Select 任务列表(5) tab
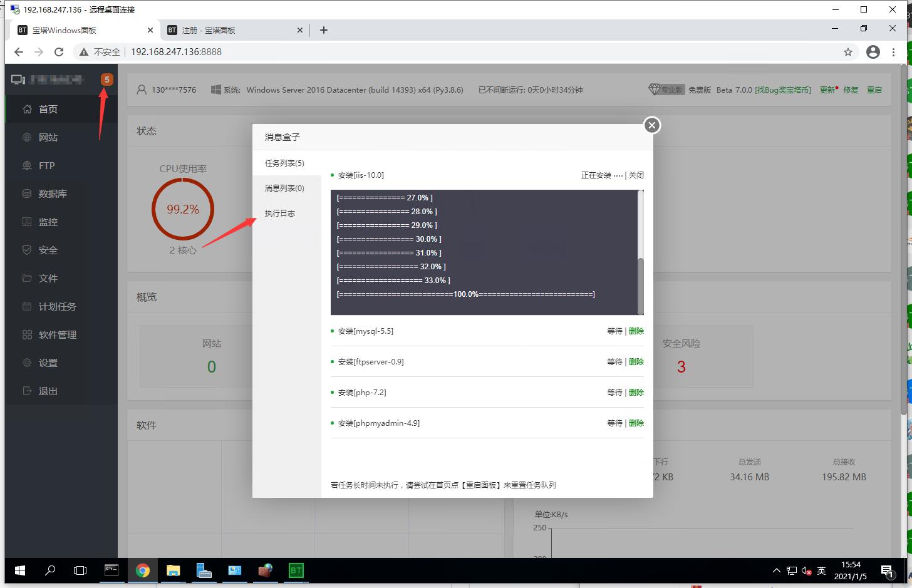 (x=284, y=163)
